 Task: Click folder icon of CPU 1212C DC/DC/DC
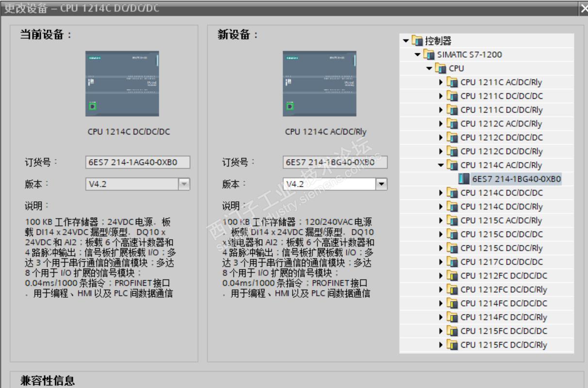point(452,138)
